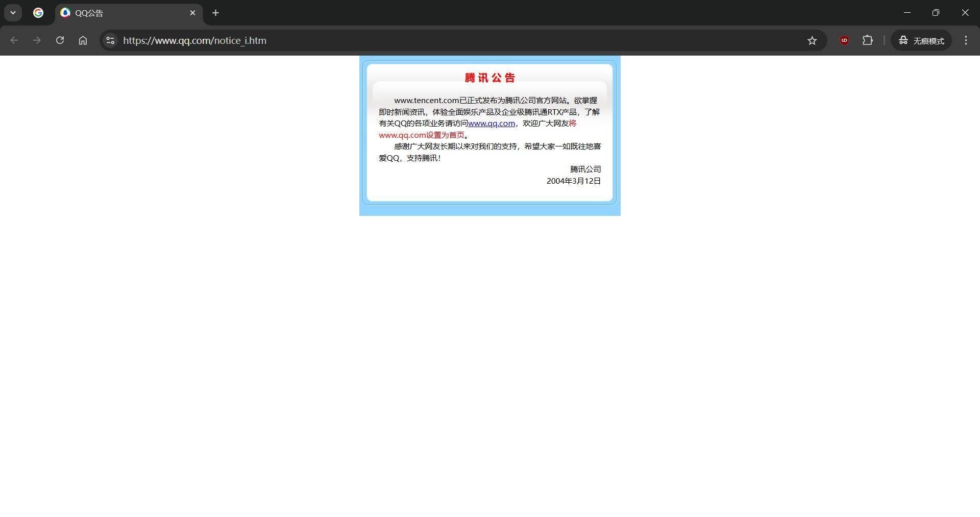
Task: Open the home page
Action: coord(83,40)
